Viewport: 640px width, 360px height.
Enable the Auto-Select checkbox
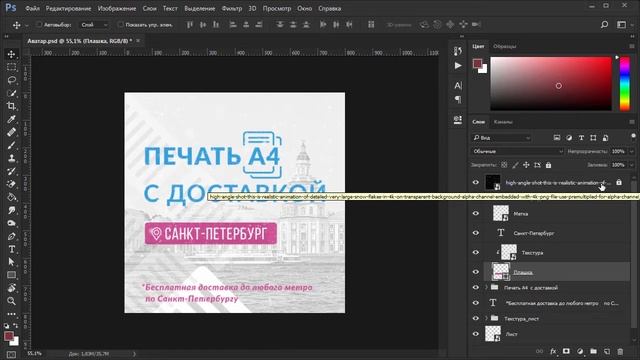pyautogui.click(x=39, y=24)
